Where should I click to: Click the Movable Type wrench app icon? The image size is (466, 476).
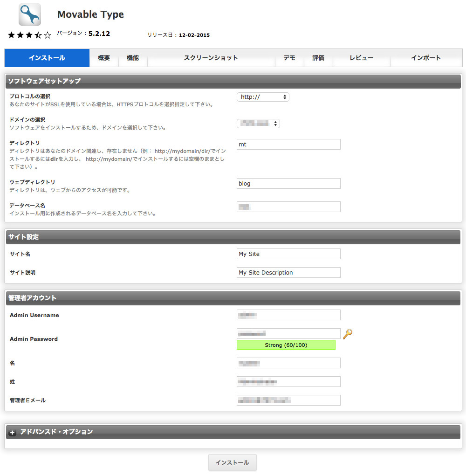pos(29,14)
